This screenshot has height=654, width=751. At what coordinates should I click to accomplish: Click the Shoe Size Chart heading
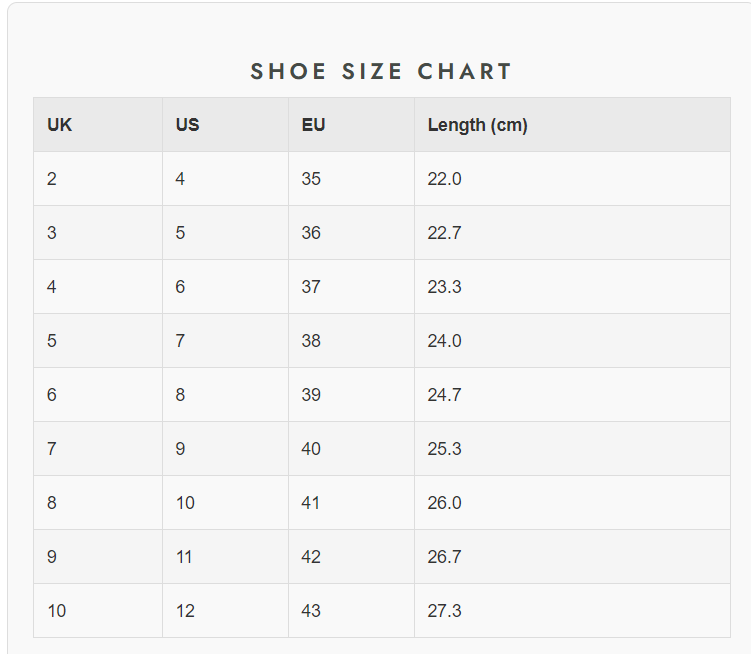pos(381,72)
